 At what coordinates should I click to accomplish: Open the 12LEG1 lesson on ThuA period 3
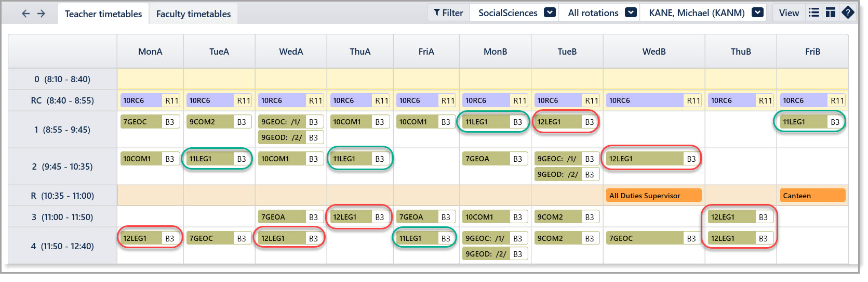click(x=360, y=217)
